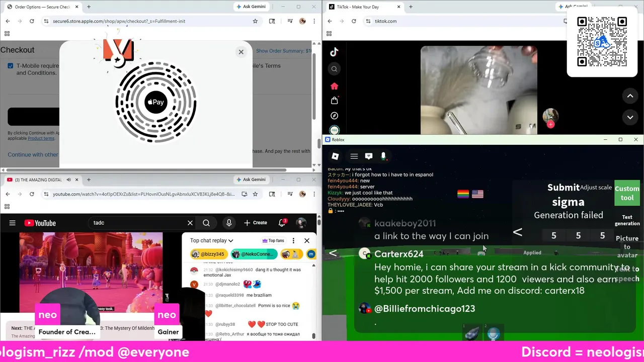Mute the YouTube tab audio icon
Screen dimensions: 644x362
coord(68,179)
